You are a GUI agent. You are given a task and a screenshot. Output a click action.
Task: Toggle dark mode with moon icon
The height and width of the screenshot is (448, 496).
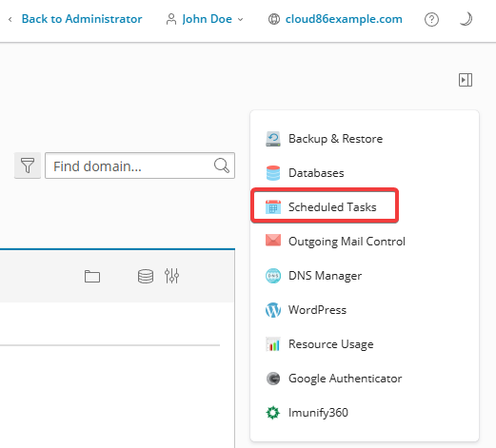(466, 19)
